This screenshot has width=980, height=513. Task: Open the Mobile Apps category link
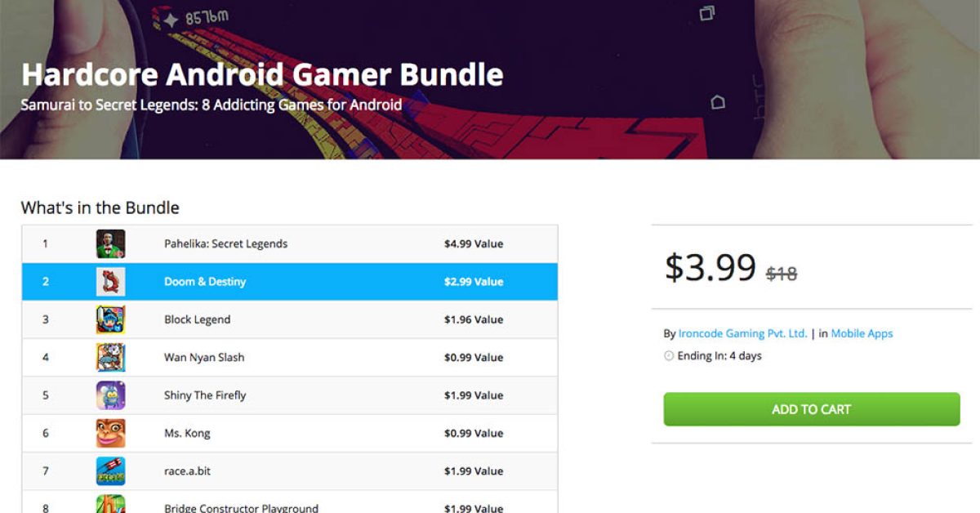[862, 333]
